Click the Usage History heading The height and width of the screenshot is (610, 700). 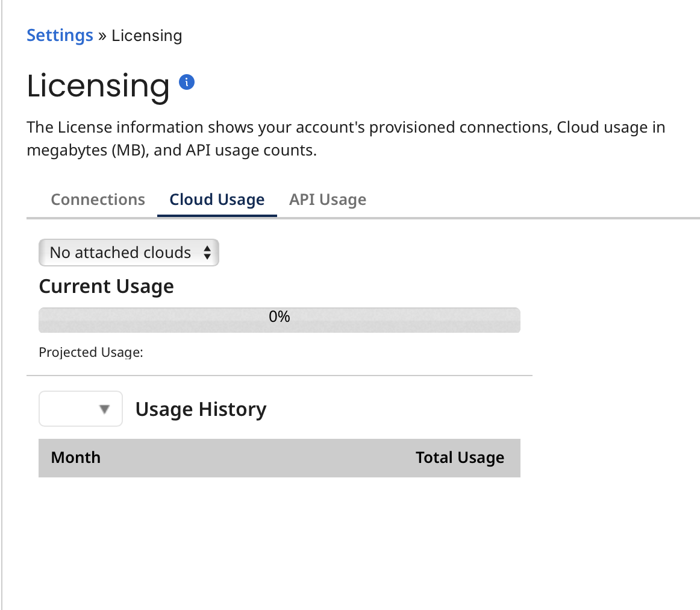click(x=201, y=409)
